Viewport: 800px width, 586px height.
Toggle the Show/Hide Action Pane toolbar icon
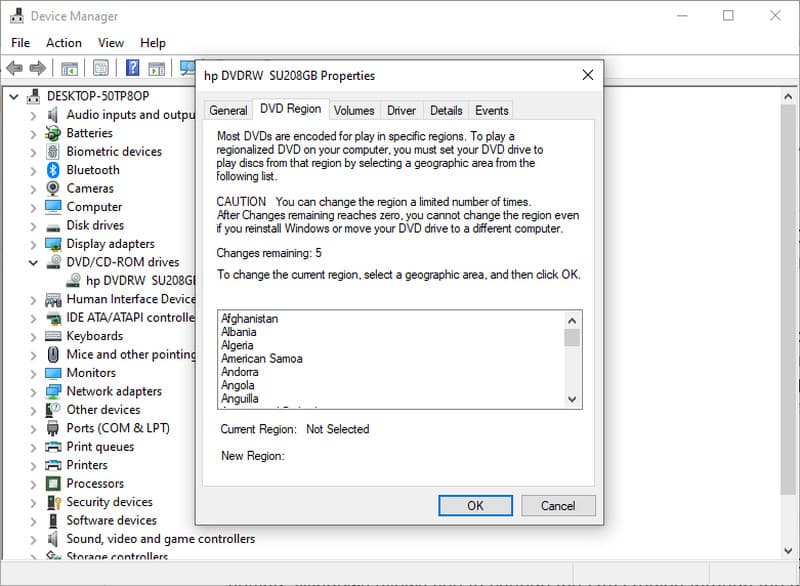click(x=157, y=68)
